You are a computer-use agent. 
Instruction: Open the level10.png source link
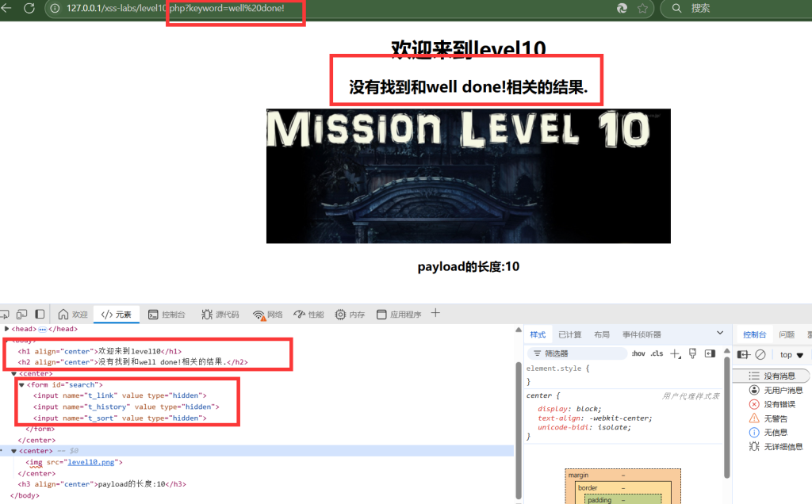coord(90,462)
